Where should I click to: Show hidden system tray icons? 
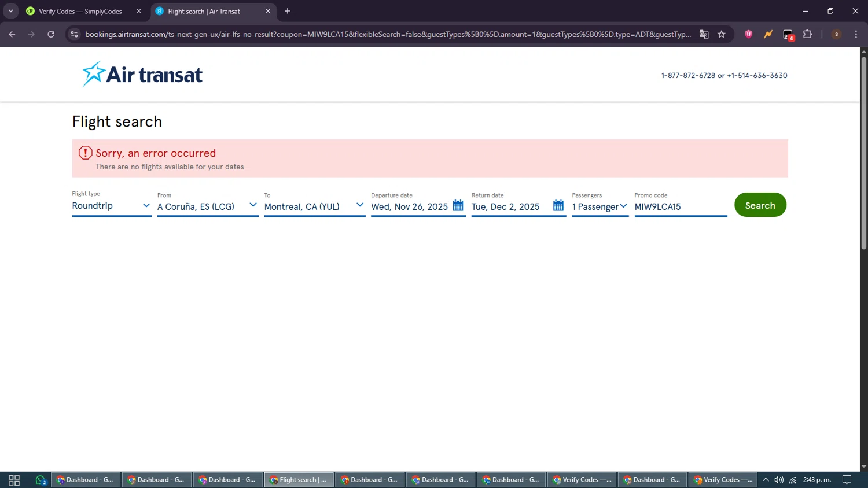[x=766, y=480]
